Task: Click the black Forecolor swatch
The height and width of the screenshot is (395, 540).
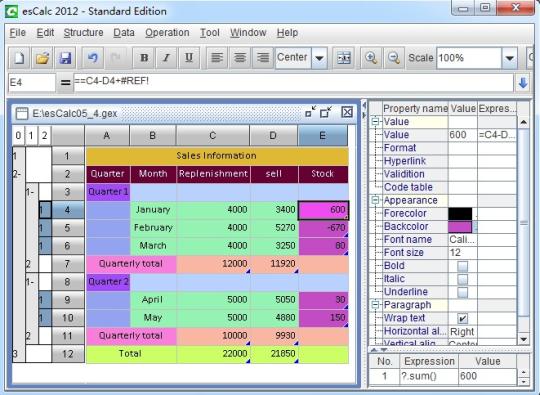Action: coord(460,214)
